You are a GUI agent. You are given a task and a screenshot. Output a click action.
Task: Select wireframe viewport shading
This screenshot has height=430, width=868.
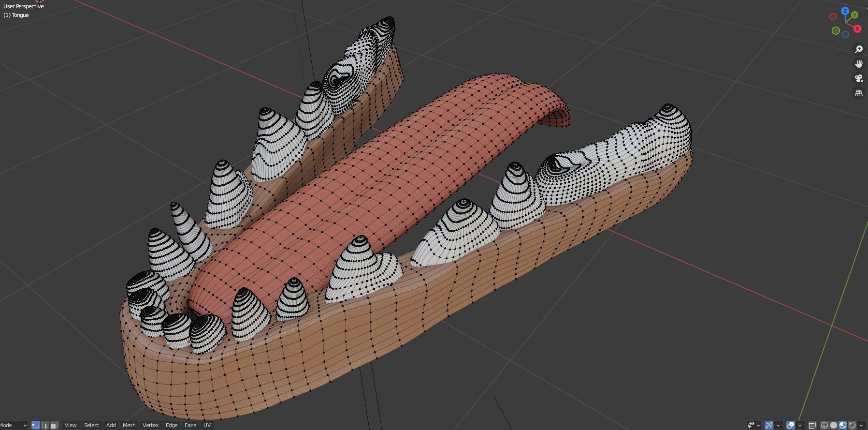[x=825, y=425]
